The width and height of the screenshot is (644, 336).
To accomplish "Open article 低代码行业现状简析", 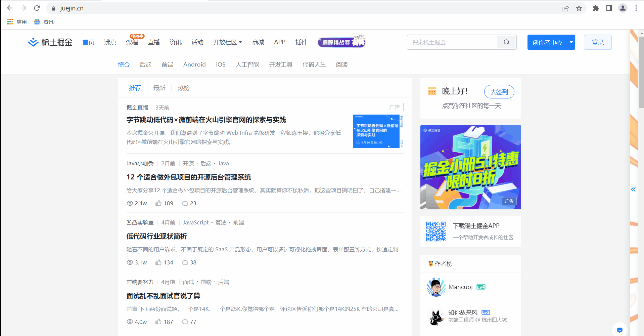I will [156, 236].
